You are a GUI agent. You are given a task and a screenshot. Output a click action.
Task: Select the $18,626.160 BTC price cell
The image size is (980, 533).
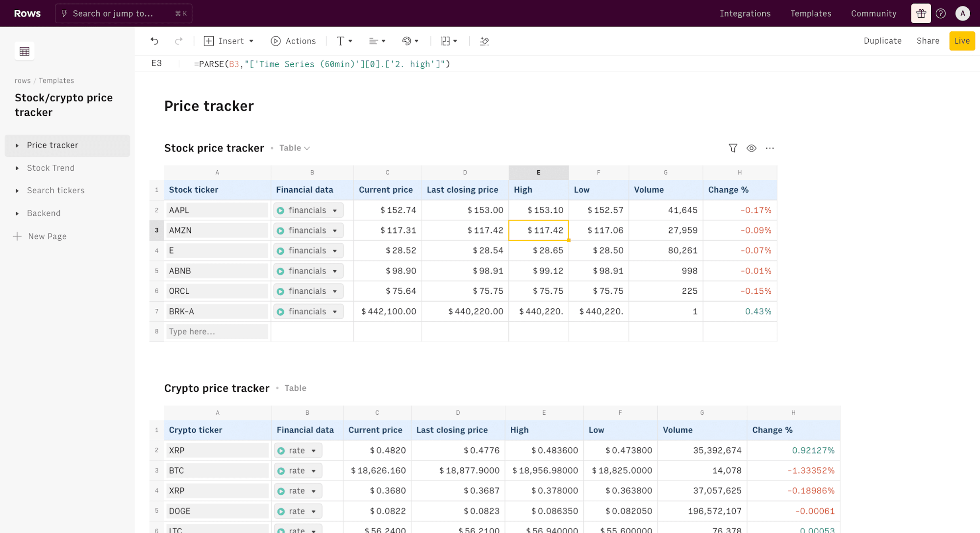click(377, 471)
